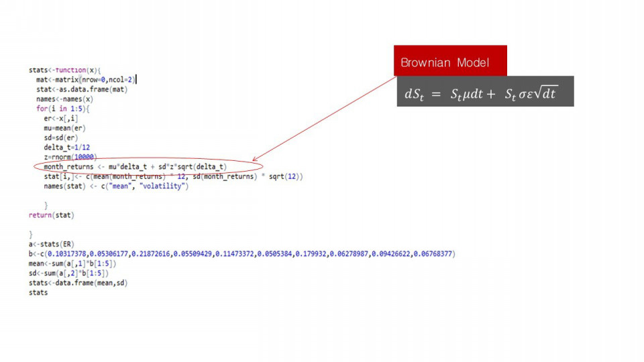Click the 'names<-names(x)' line
This screenshot has width=644, height=362.
[64, 99]
